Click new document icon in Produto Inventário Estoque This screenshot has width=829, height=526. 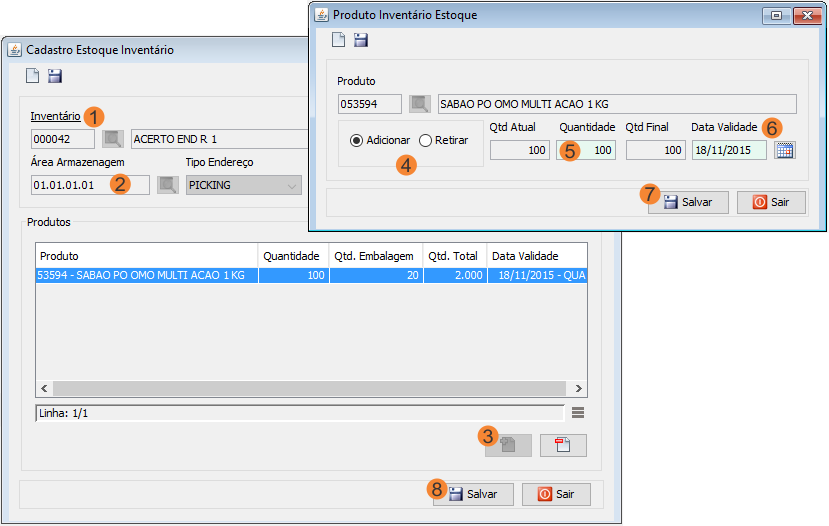339,40
